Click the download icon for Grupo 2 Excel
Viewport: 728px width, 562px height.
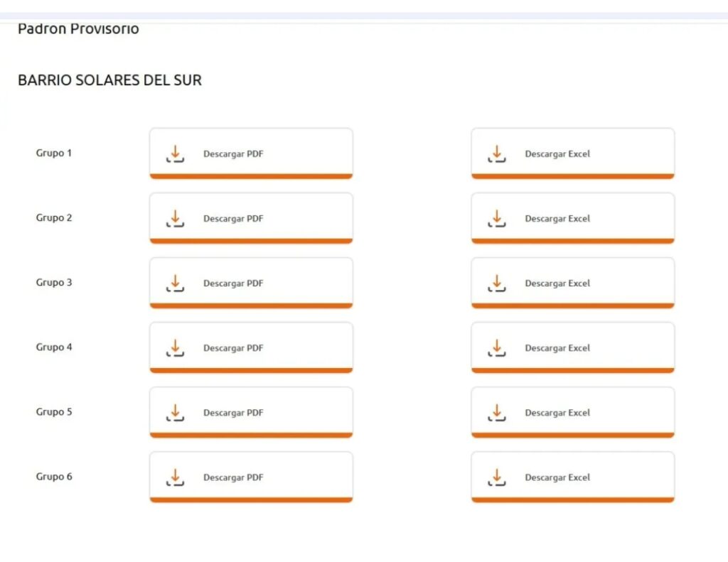pos(497,218)
